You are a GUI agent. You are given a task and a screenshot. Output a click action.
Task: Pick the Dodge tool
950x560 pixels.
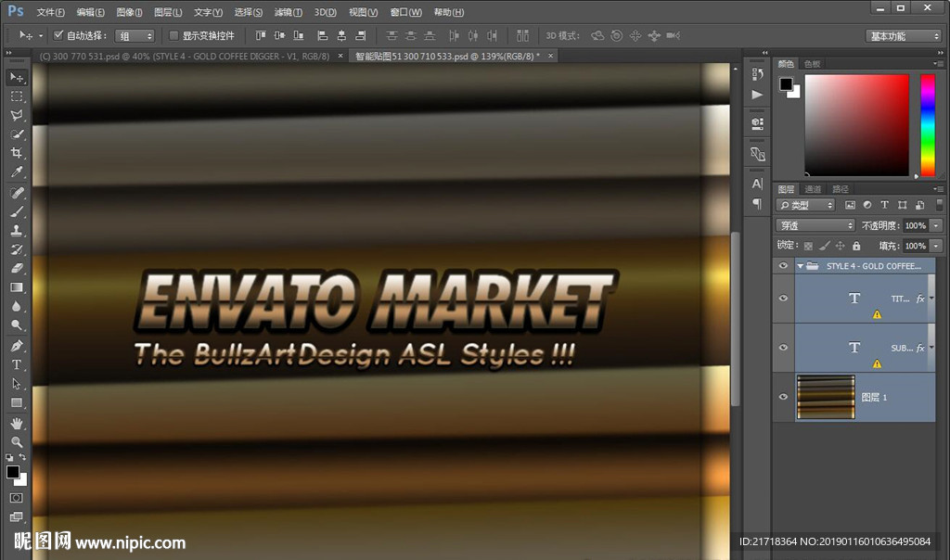coord(17,325)
